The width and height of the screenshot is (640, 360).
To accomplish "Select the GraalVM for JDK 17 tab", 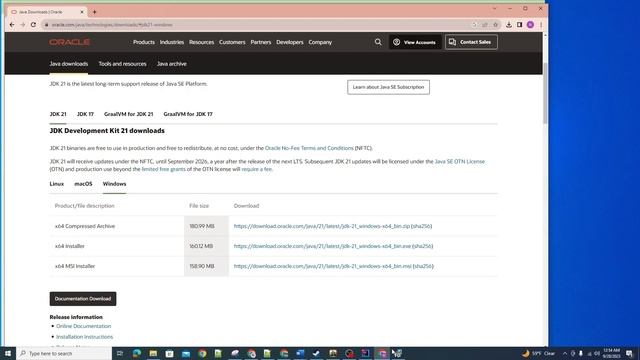I will (x=188, y=114).
